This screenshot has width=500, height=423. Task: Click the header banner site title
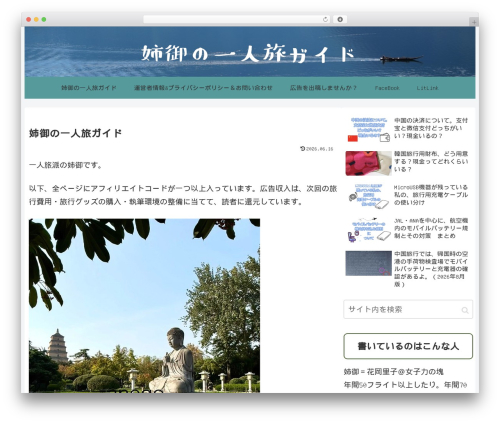click(248, 53)
